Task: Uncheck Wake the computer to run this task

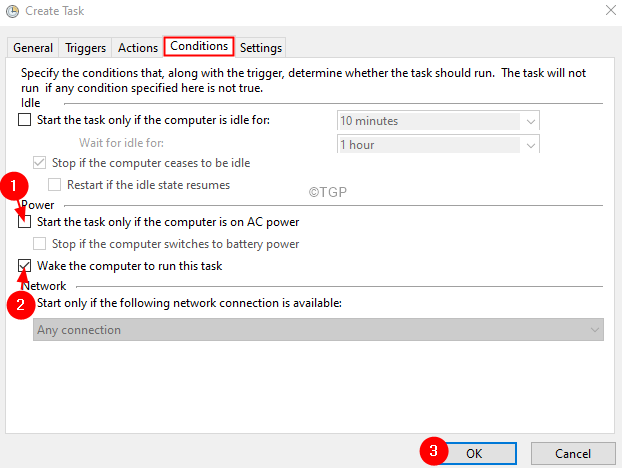Action: coord(25,266)
